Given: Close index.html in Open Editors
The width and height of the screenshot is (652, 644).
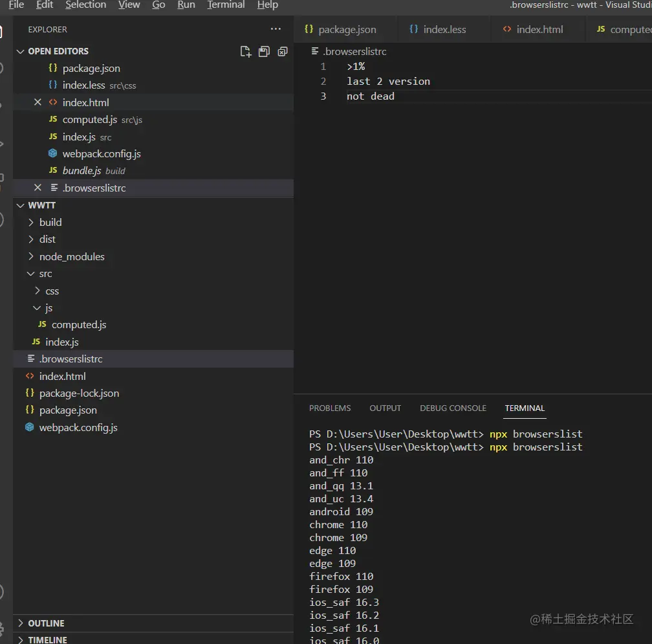Looking at the screenshot, I should 38,102.
